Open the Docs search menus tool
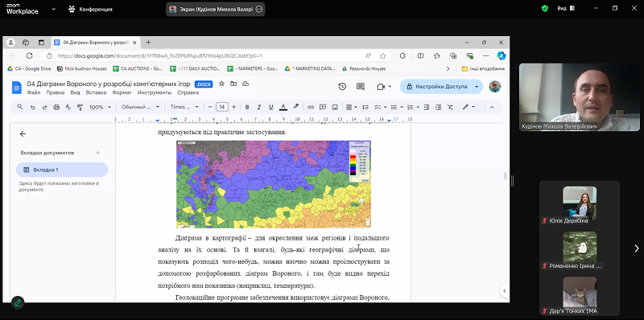644x320 pixels. 19,107
